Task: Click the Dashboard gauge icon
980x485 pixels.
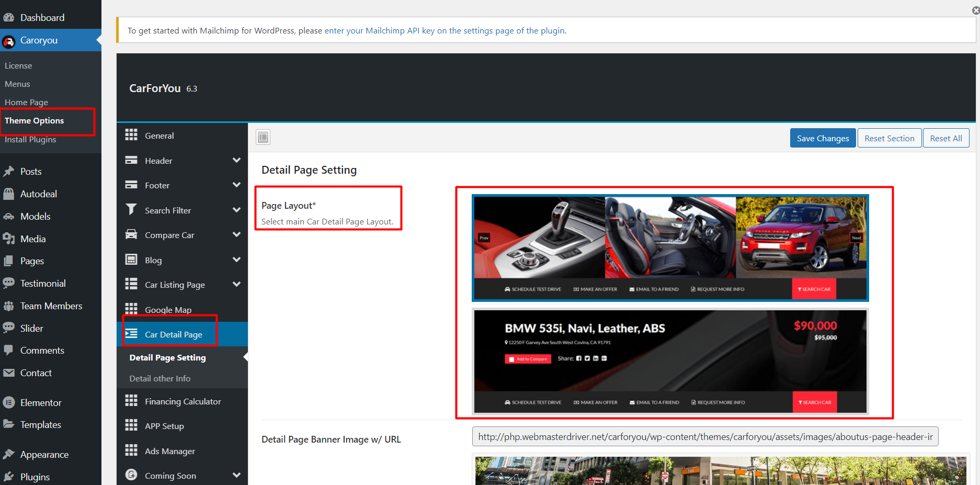Action: (x=8, y=17)
